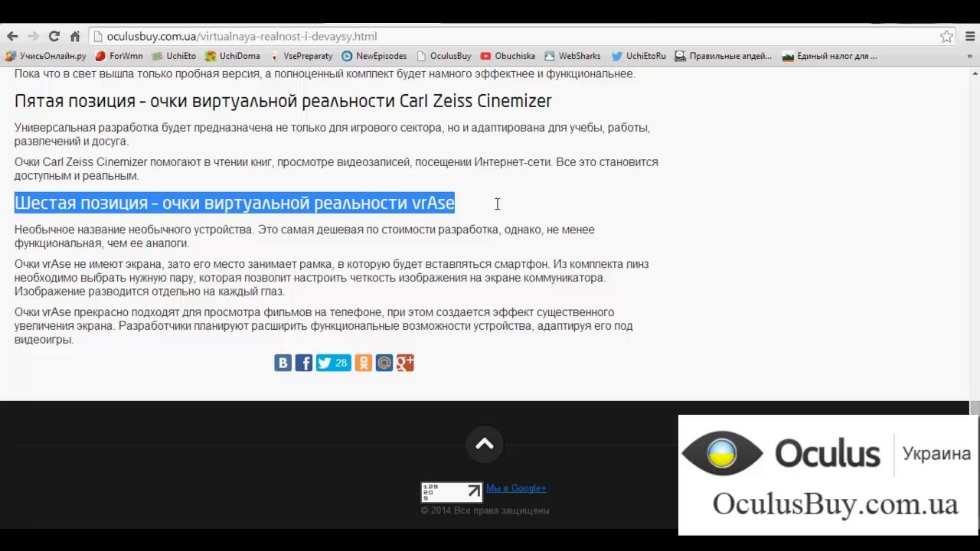Open the VsePreparaty bookmark
The width and height of the screenshot is (980, 551).
300,56
